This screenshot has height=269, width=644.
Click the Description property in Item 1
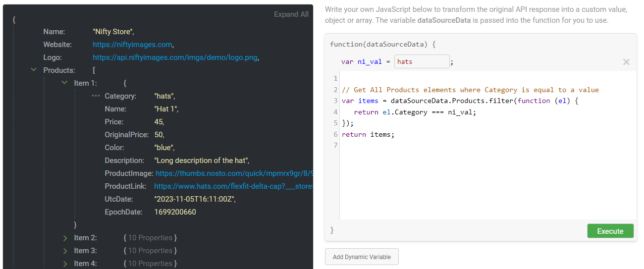(x=124, y=161)
